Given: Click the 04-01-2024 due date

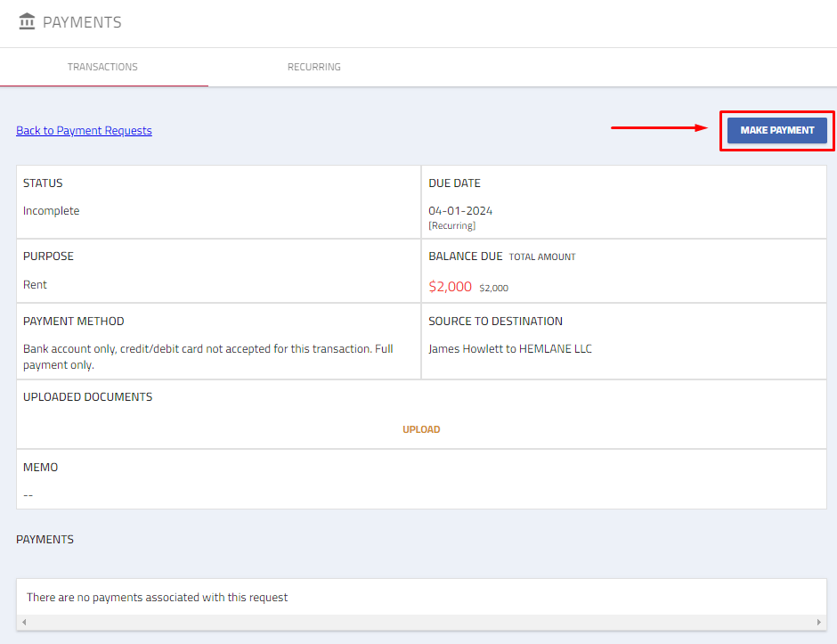Looking at the screenshot, I should 460,211.
